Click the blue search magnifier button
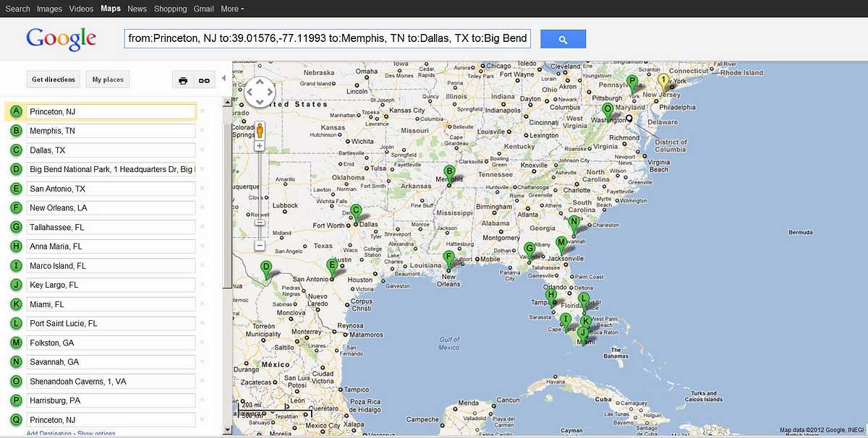 click(x=563, y=40)
